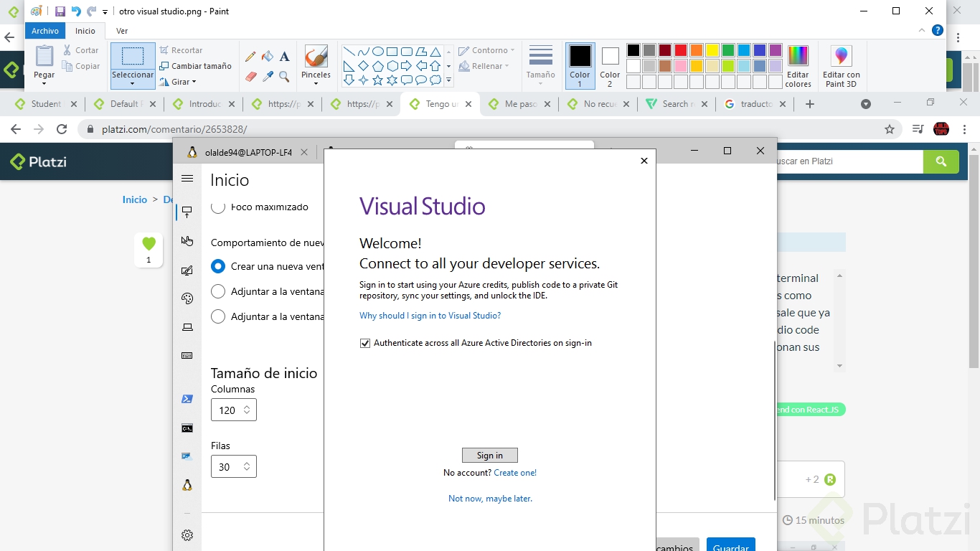
Task: Open the Pegar paste dropdown arrow
Action: 44,83
